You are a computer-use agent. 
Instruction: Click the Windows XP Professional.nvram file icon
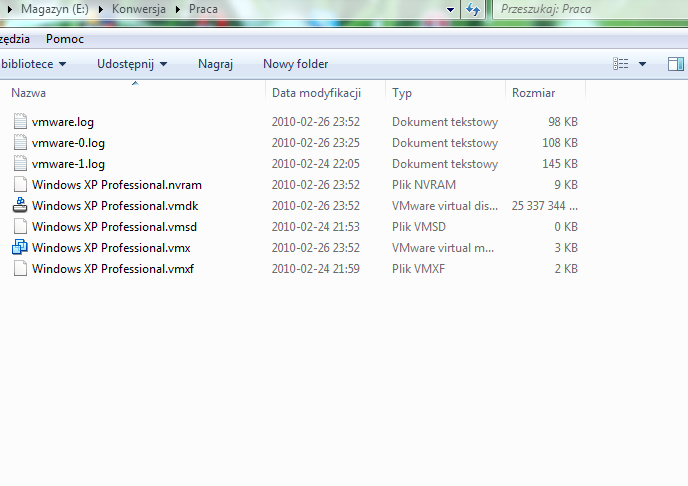20,185
